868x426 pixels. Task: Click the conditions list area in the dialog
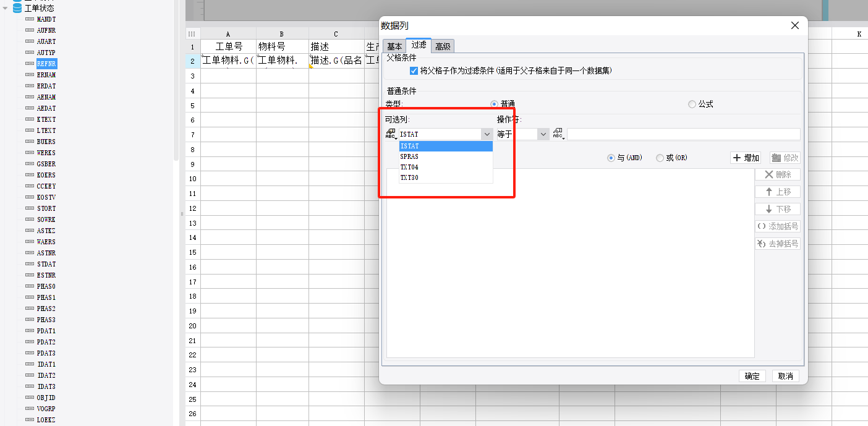(571, 263)
